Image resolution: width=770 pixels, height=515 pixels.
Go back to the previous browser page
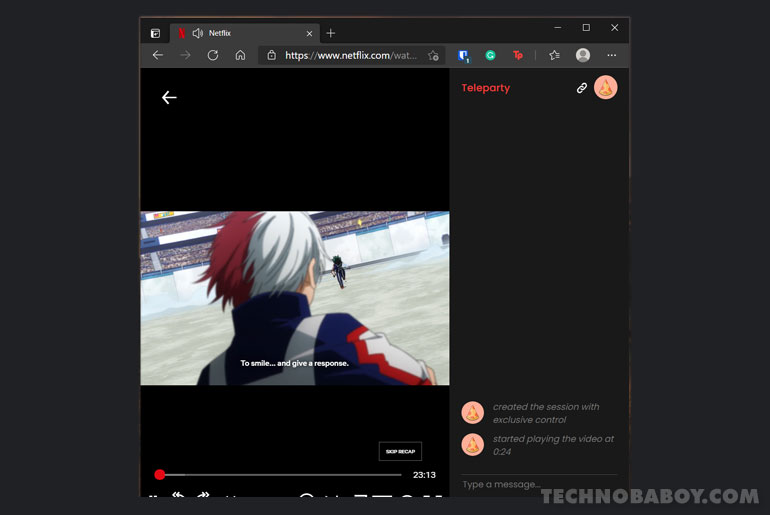point(158,55)
